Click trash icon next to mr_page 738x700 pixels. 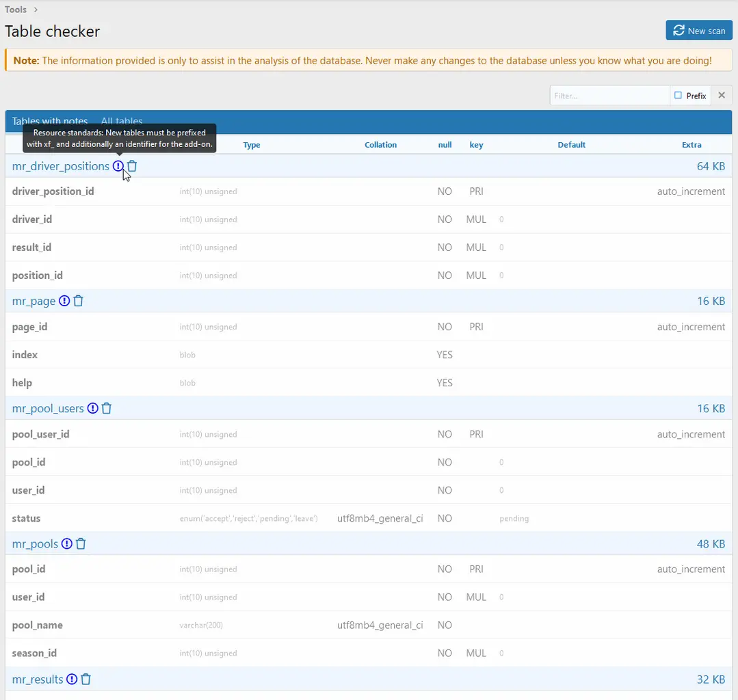point(79,301)
